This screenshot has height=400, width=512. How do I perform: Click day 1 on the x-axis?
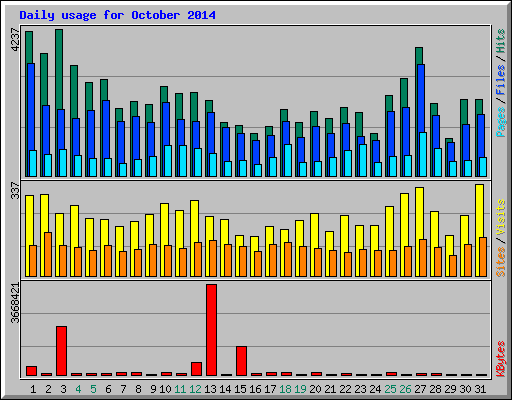tap(33, 389)
